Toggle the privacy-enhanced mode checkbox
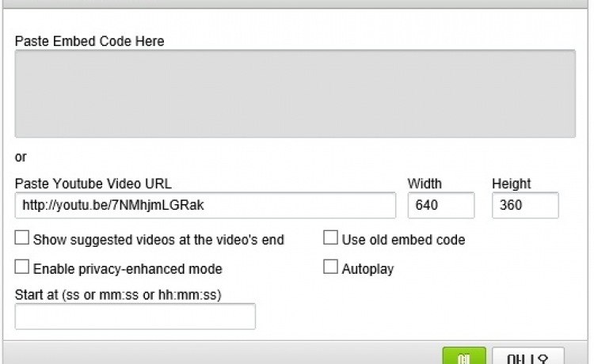The image size is (594, 364). click(x=22, y=267)
